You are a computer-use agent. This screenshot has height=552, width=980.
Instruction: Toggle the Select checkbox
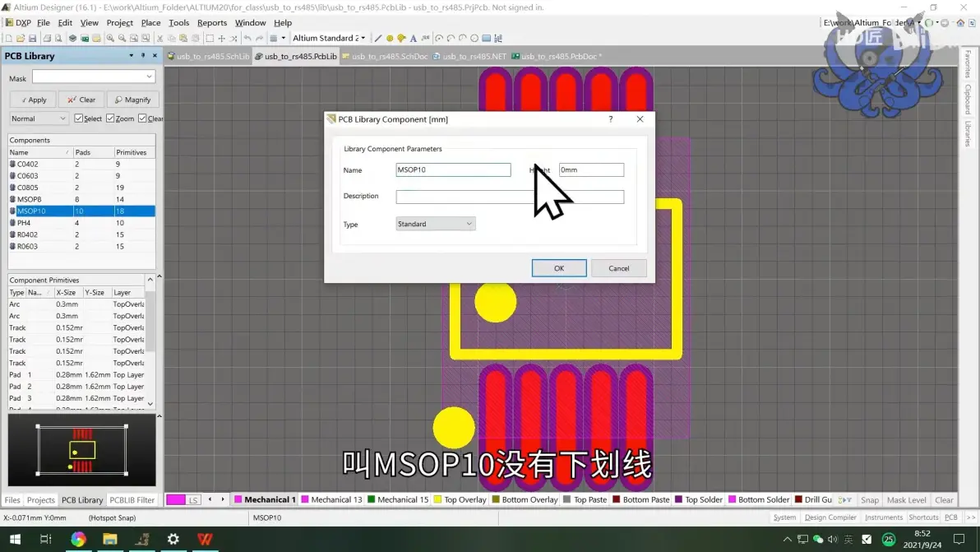tap(78, 118)
